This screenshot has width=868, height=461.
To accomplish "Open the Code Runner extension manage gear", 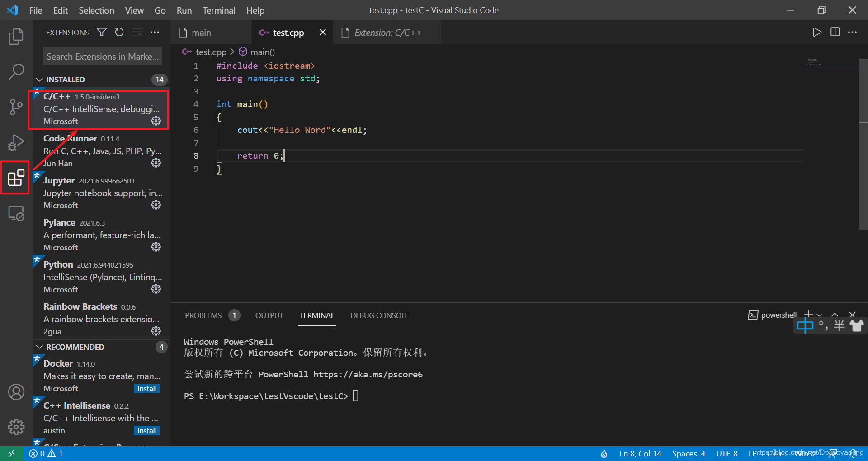I will coord(156,163).
